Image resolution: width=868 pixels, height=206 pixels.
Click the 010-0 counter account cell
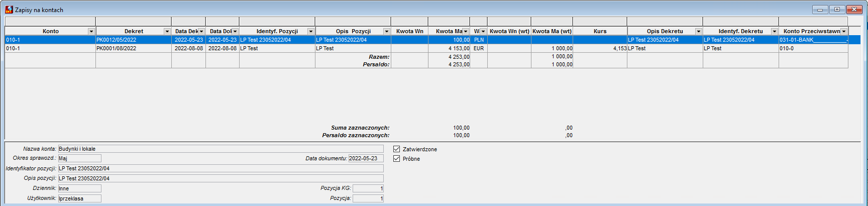click(813, 48)
